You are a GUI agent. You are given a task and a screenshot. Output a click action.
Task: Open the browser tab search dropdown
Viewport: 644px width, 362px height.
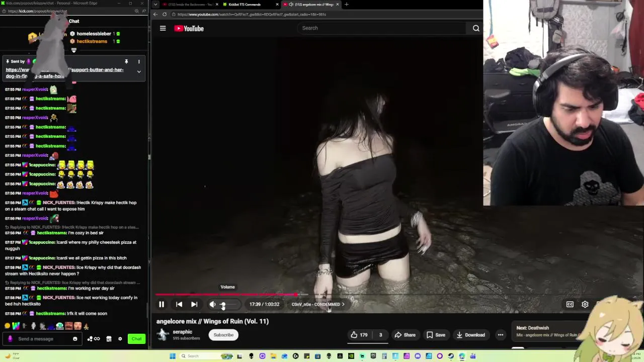(155, 5)
